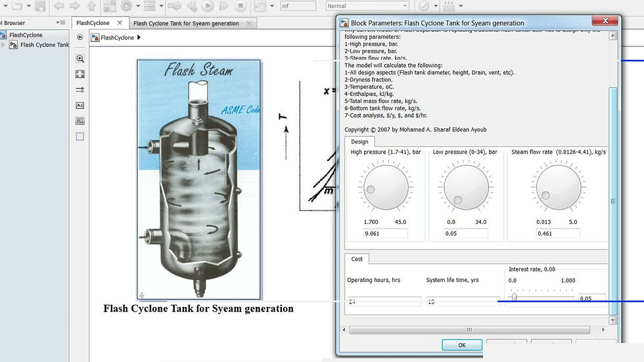Click the Save model icon in toolbar

40,6
